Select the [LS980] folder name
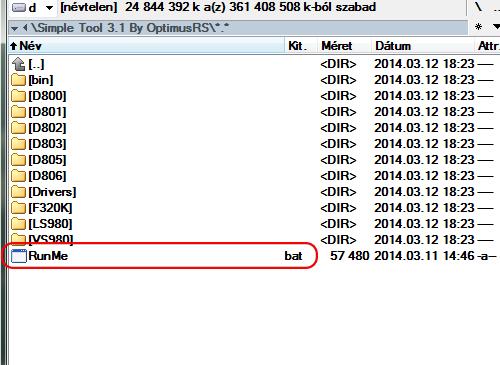500x365 pixels. click(50, 224)
